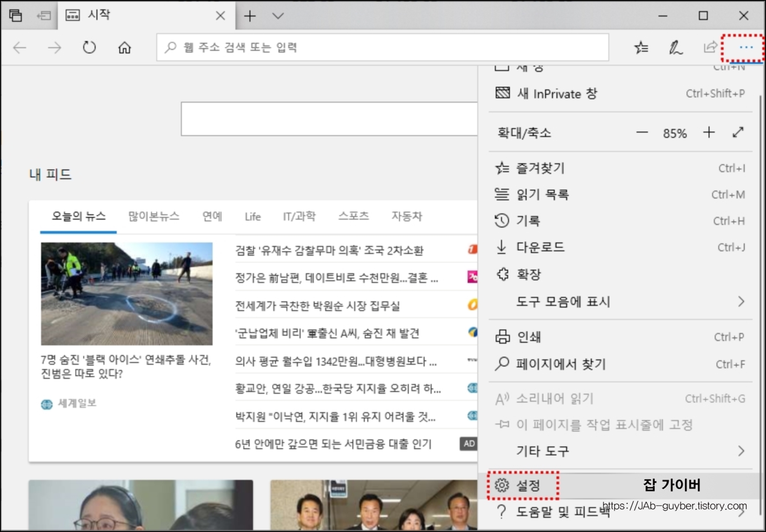Switch to 스포츠 tab
The image size is (766, 532).
tap(354, 217)
